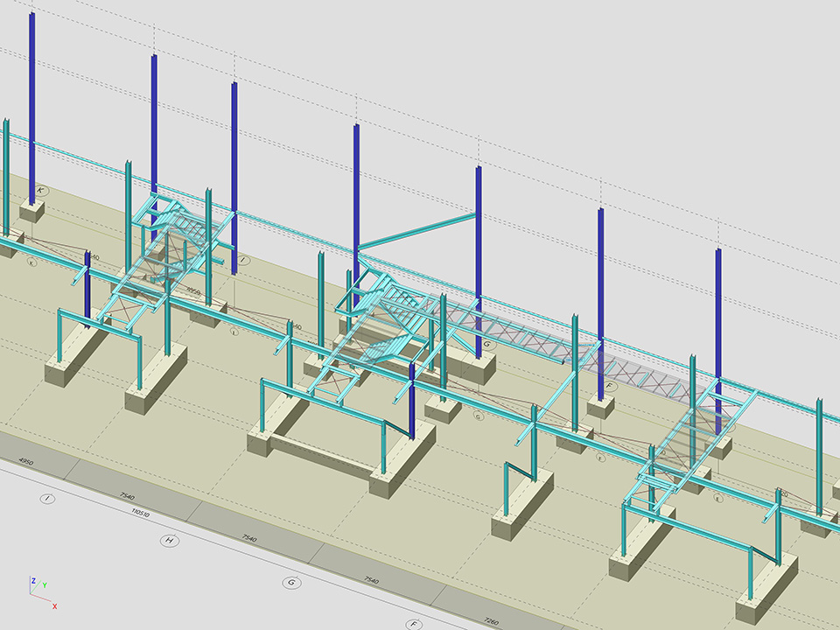This screenshot has height=630, width=840.
Task: Select the 4950 dimension text
Action: (25, 461)
